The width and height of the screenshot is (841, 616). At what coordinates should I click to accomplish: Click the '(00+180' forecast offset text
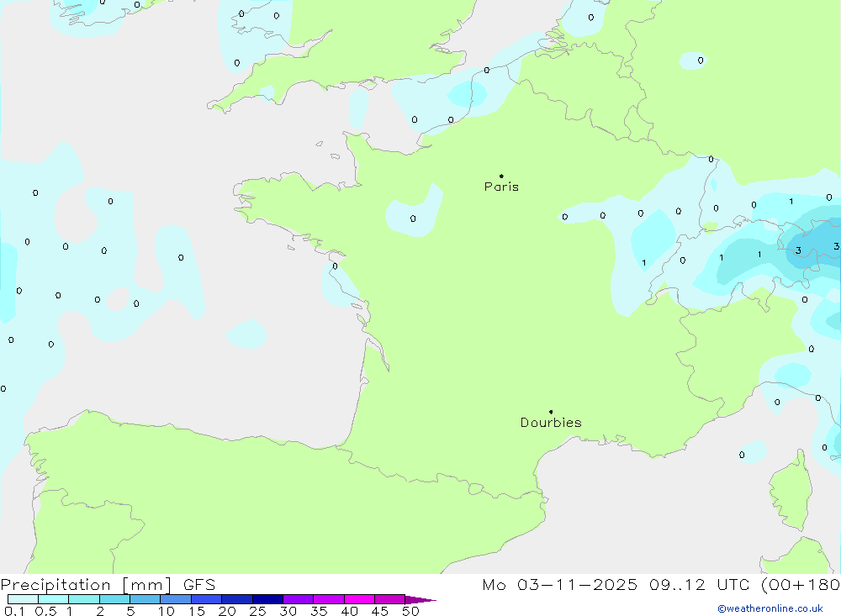pos(801,585)
